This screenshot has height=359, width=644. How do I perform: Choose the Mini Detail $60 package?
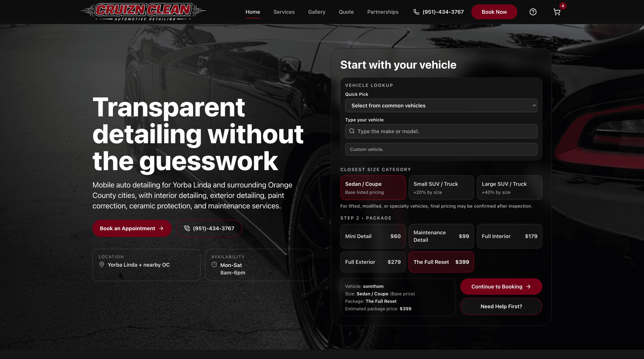[373, 236]
